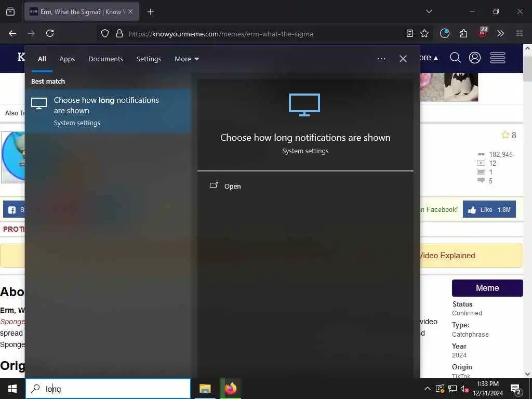Open File Explorer from the taskbar
This screenshot has width=532, height=399.
pyautogui.click(x=205, y=389)
